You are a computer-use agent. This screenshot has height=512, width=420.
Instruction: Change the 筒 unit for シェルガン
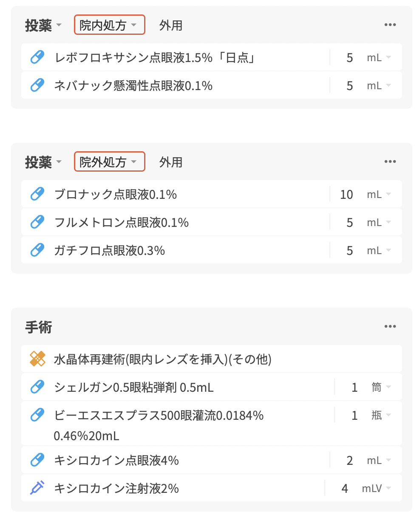[x=381, y=387]
